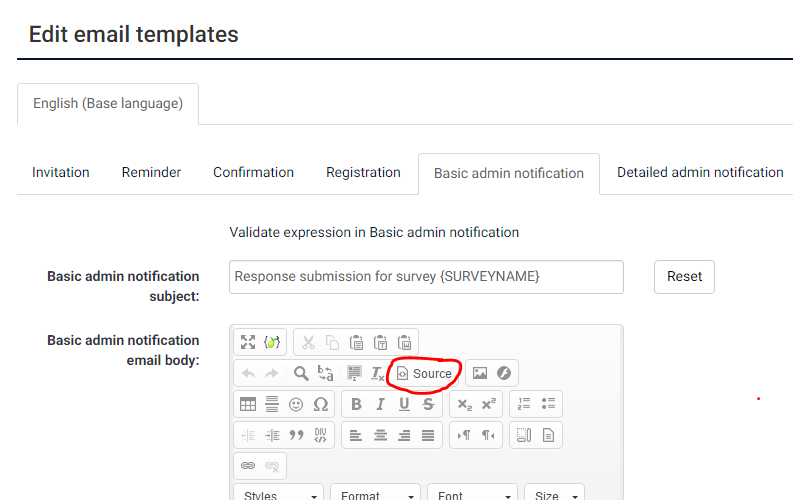This screenshot has height=500, width=793.
Task: Expand the Format dropdown
Action: (374, 495)
